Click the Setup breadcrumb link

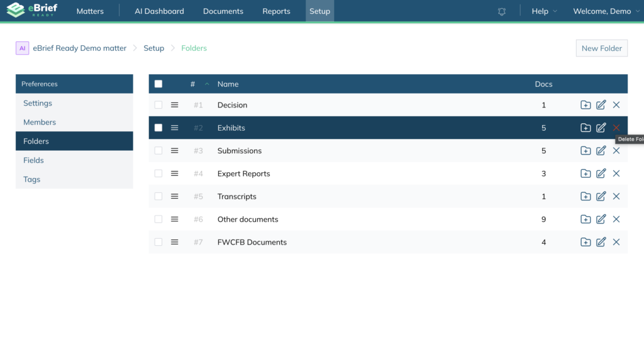(153, 48)
